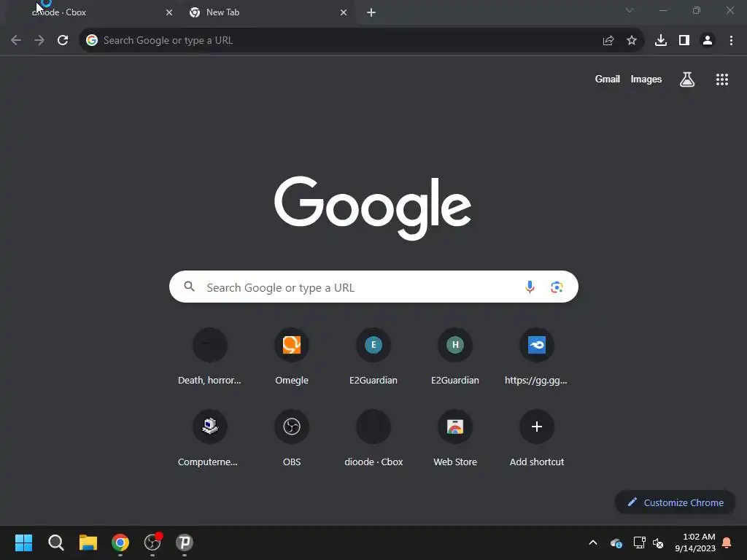Open the notifications bell

(727, 542)
